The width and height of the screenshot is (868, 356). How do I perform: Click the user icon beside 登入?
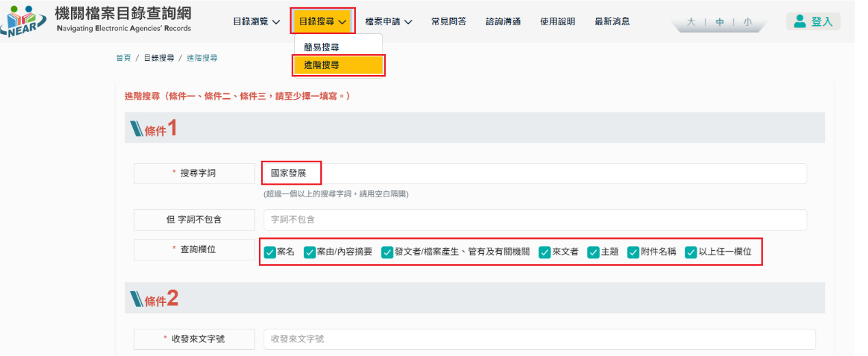[800, 21]
